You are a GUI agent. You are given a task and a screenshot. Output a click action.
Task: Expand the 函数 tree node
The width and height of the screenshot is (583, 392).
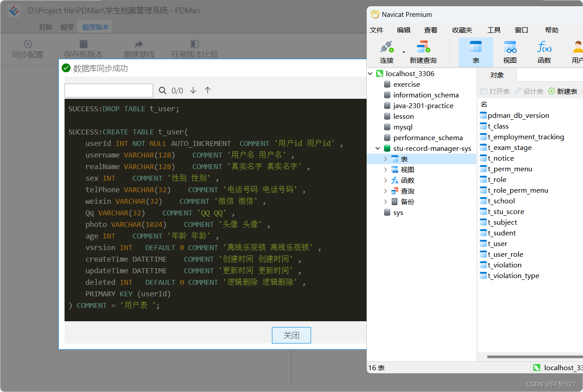(x=385, y=180)
